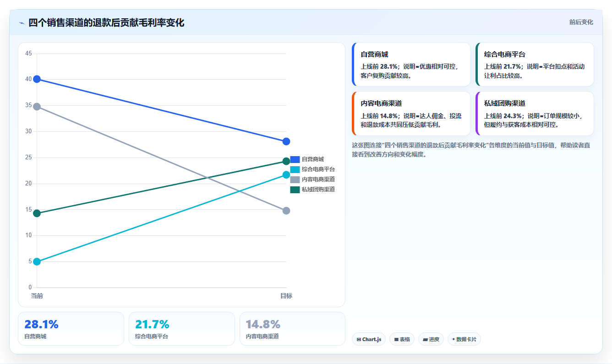Click the Chart.js tag chip

pos(369,339)
